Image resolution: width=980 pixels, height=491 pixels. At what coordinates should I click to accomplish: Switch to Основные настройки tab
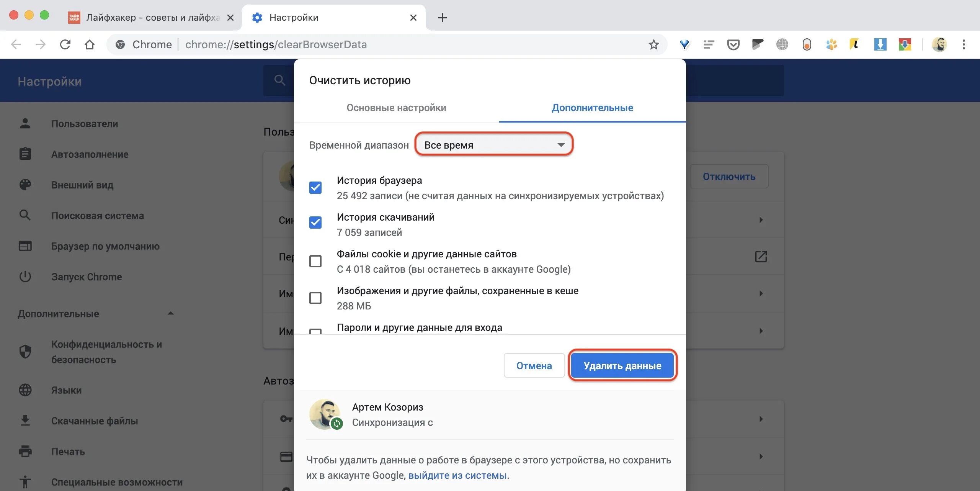(396, 108)
